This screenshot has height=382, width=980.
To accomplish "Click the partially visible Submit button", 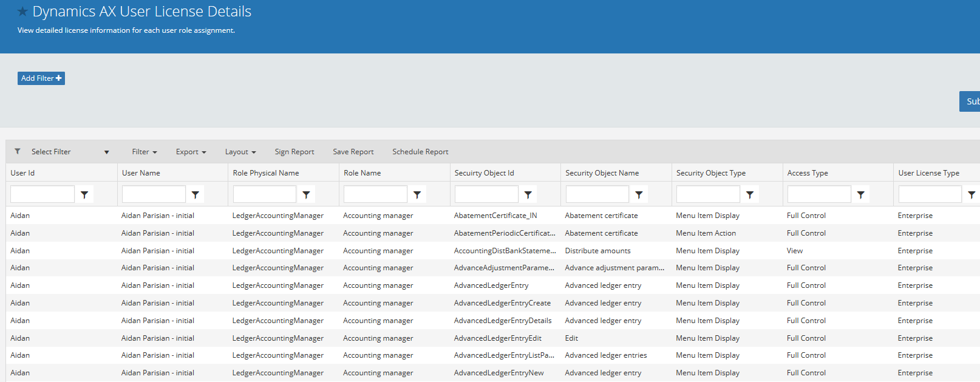I will pyautogui.click(x=970, y=101).
